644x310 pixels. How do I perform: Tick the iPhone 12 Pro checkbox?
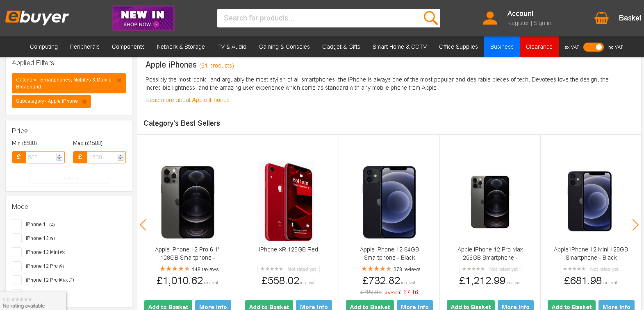tap(17, 266)
